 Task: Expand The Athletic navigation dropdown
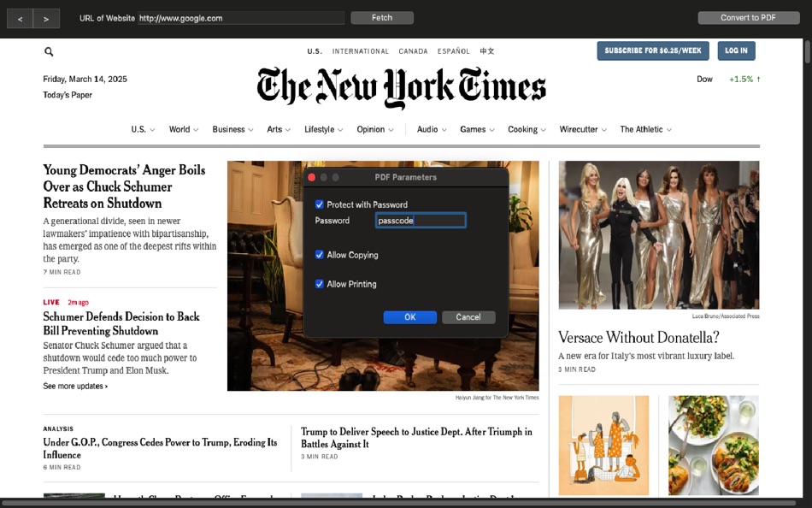click(646, 130)
